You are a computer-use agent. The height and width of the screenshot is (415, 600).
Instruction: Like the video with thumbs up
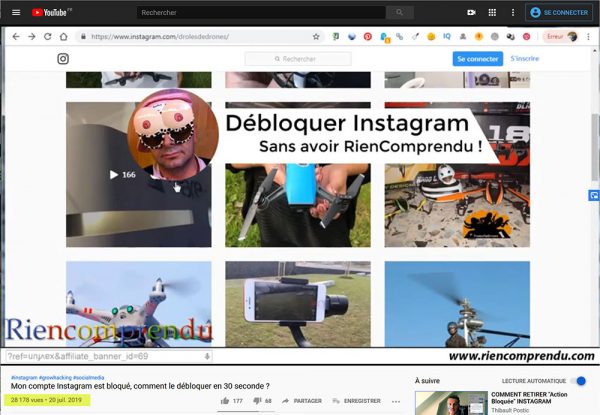(x=225, y=401)
